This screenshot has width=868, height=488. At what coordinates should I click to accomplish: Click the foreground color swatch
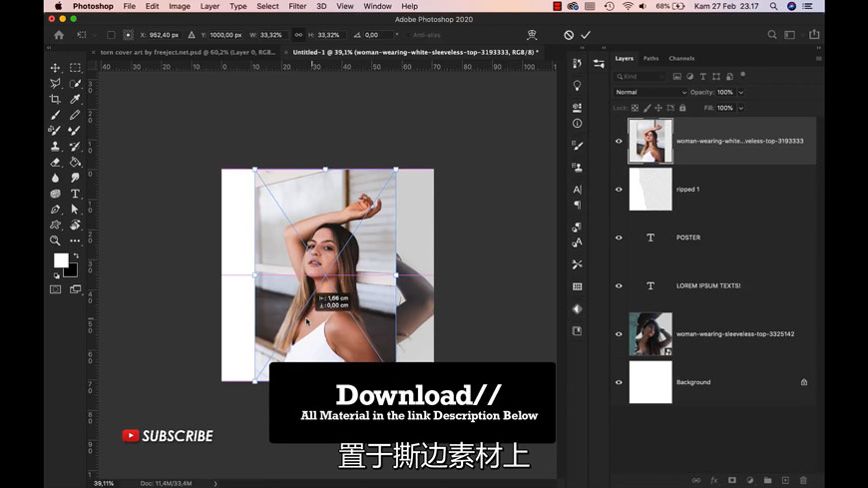(61, 260)
